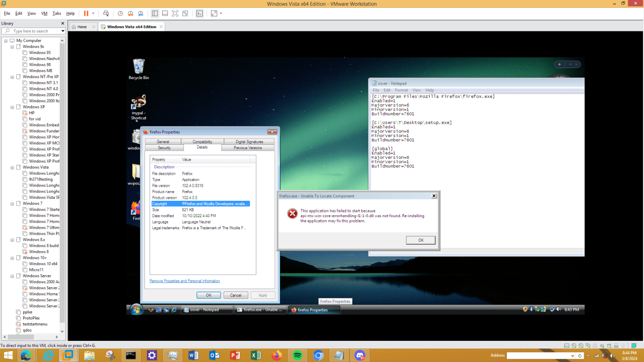Select the Windows NT 4.0 VM
The image size is (644, 362).
43,89
